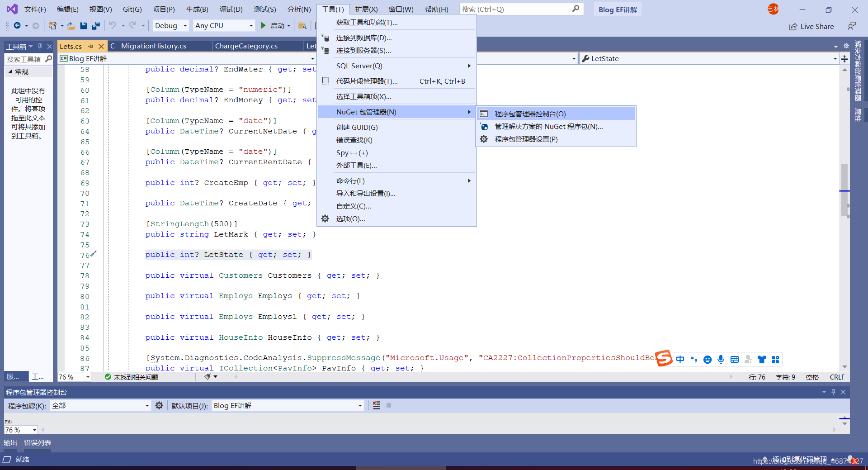868x470 pixels.
Task: Click the undo arrow icon
Action: pos(113,25)
